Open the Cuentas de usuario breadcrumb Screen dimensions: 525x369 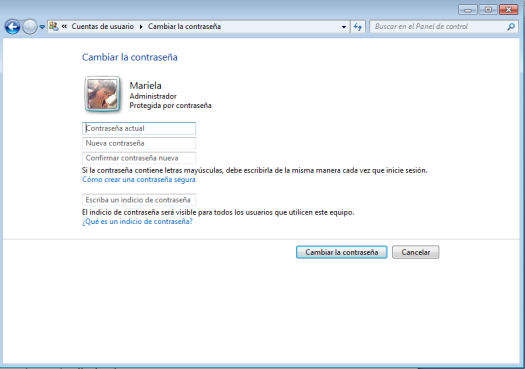coord(102,26)
